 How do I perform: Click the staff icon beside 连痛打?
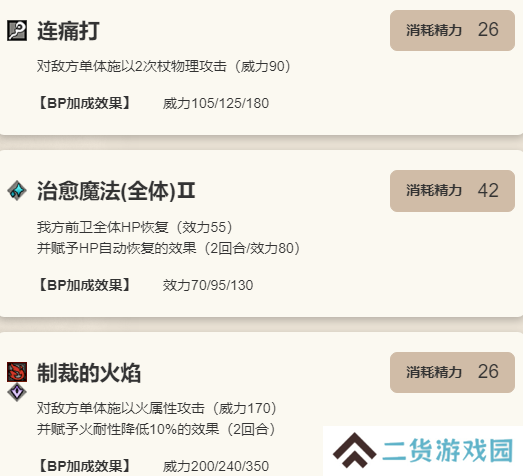(x=17, y=31)
